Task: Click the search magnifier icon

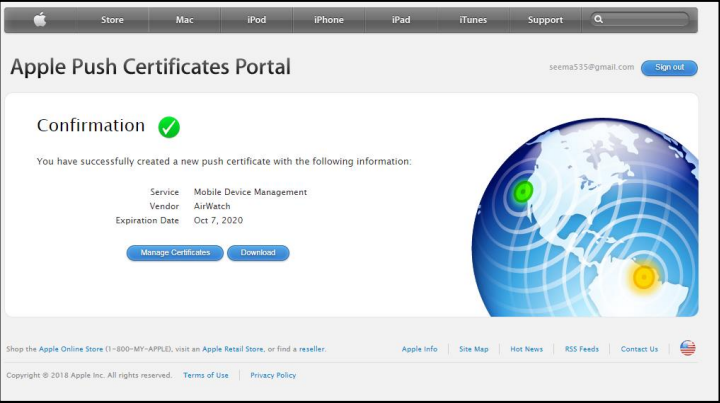Action: 598,19
